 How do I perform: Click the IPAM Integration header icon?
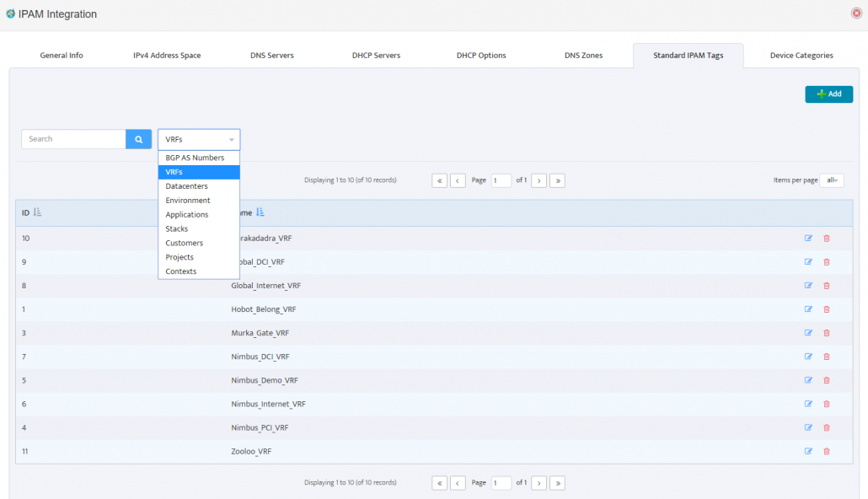pyautogui.click(x=8, y=13)
